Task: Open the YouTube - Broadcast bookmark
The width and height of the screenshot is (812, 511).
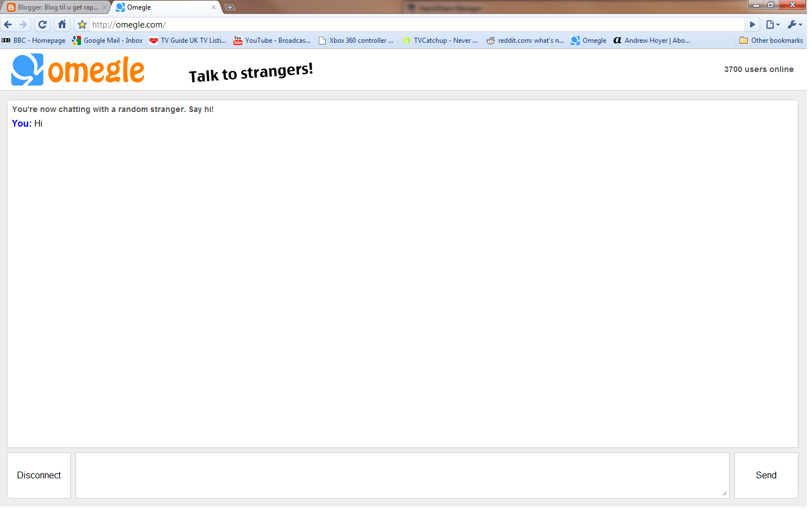Action: tap(272, 41)
